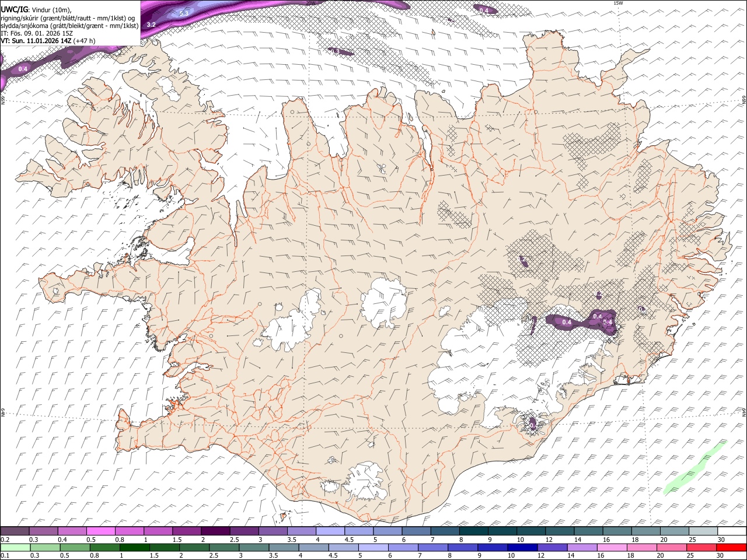Viewport: 747px width, 560px height.
Task: Pick the palest green rain-scale swatch starting at 0.1
Action: click(x=15, y=547)
